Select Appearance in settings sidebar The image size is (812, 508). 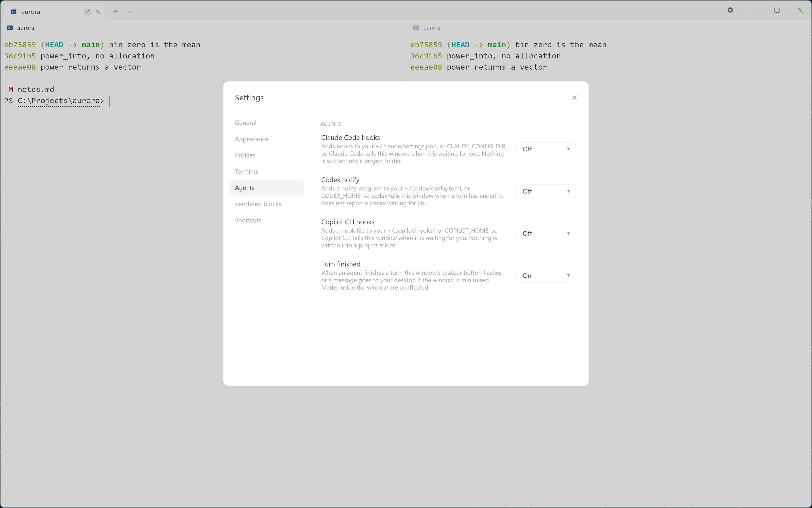266,139
